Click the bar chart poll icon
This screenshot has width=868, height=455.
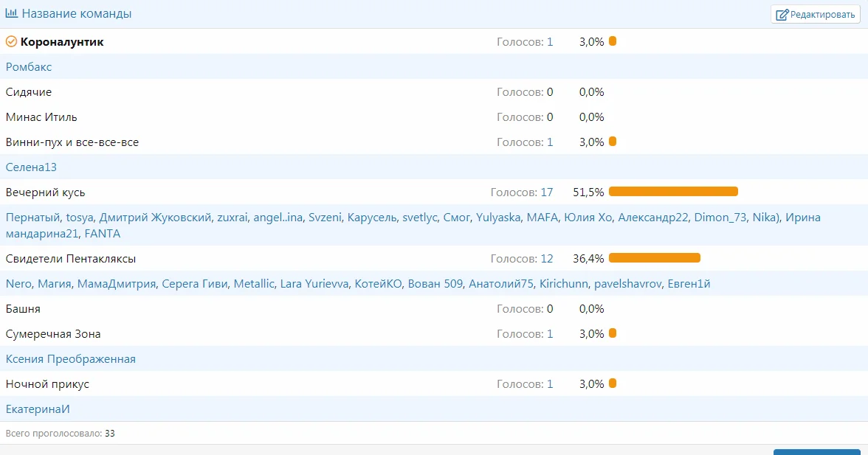(12, 13)
